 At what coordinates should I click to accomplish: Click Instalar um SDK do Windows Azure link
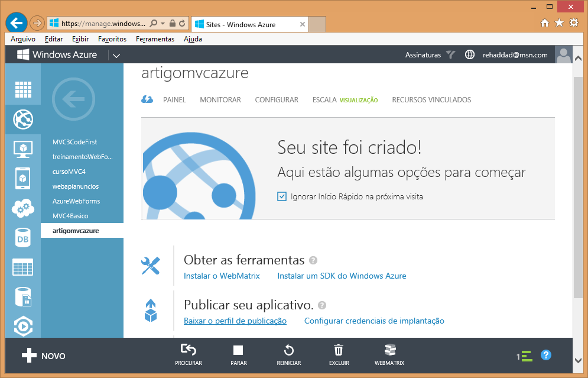(342, 276)
